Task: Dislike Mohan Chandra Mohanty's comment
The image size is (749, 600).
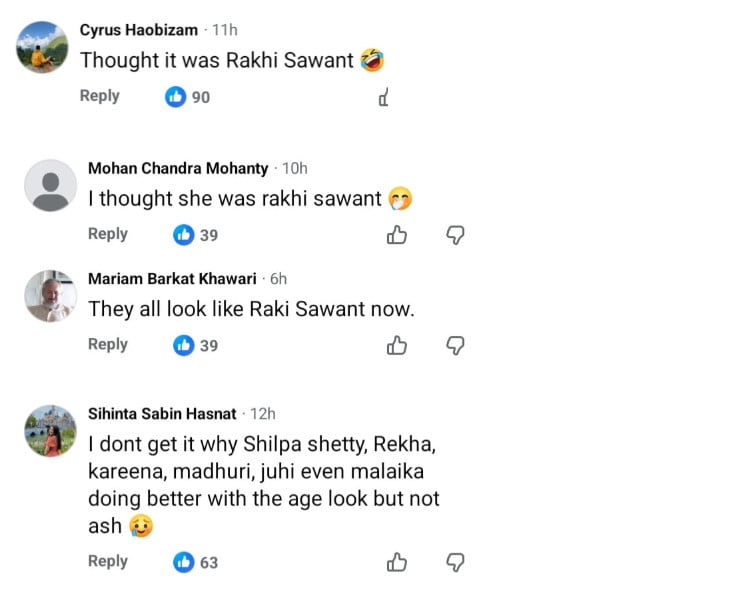Action: [x=455, y=235]
